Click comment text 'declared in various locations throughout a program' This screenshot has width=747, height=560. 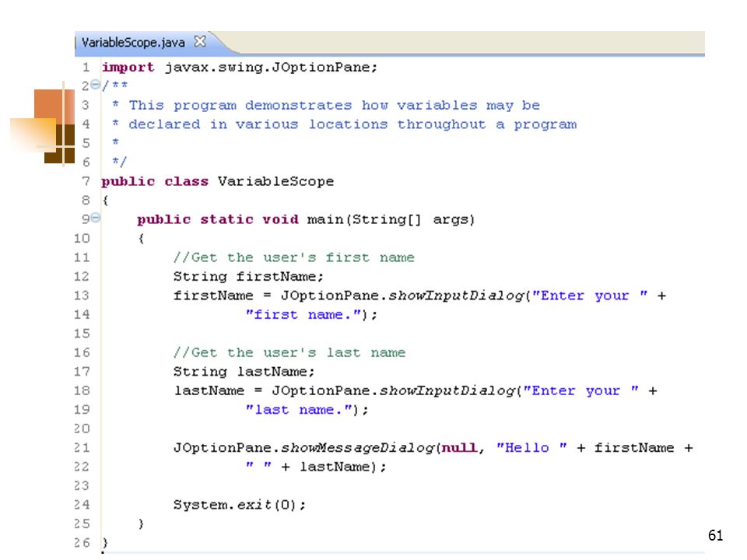[x=352, y=124]
